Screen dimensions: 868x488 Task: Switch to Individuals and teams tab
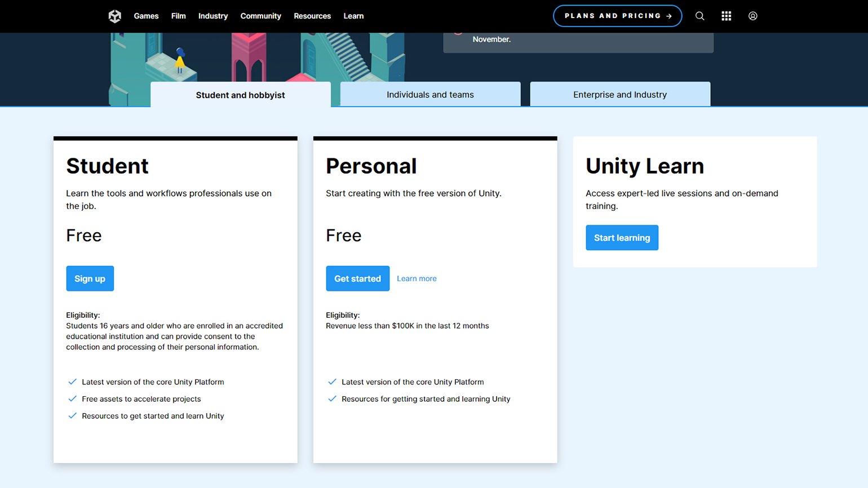point(430,95)
